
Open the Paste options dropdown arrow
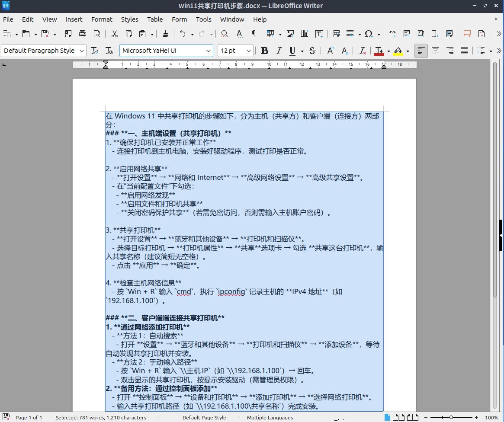click(x=152, y=34)
